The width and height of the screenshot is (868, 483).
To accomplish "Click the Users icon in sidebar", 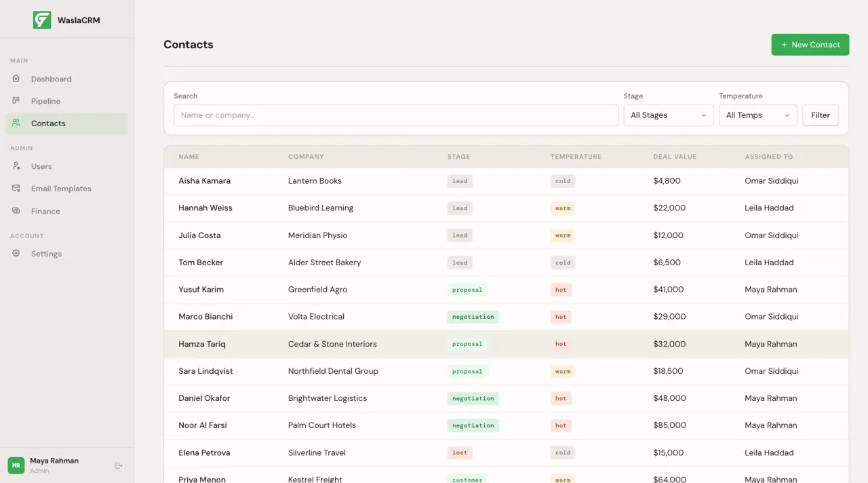I will 16,166.
